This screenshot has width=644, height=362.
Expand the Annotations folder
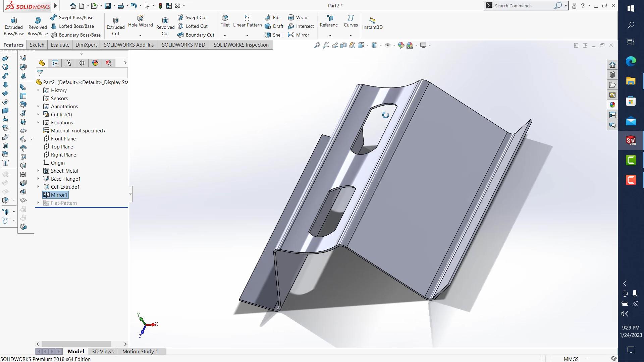pyautogui.click(x=38, y=106)
